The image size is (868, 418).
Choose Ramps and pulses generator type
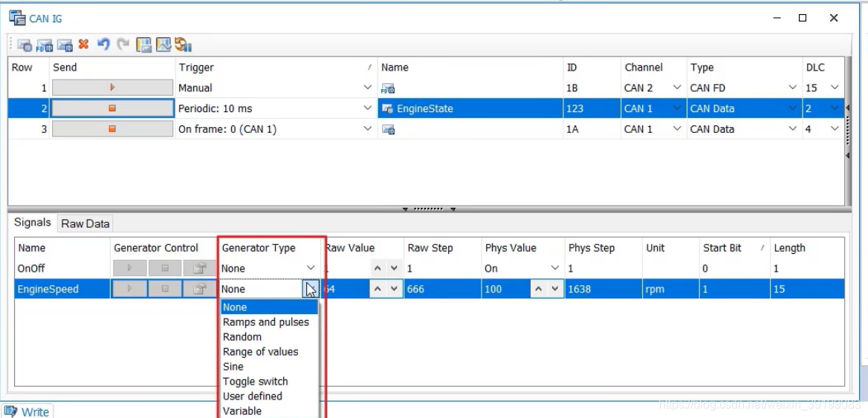point(270,321)
